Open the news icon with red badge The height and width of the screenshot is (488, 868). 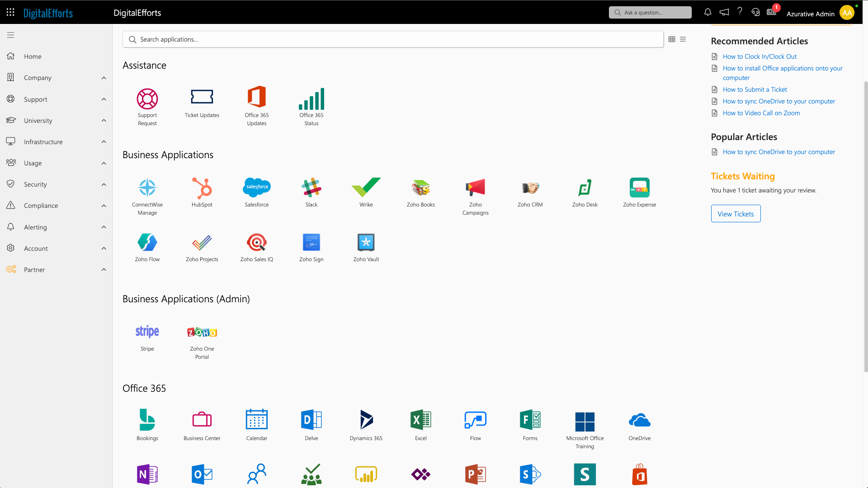[x=772, y=11]
